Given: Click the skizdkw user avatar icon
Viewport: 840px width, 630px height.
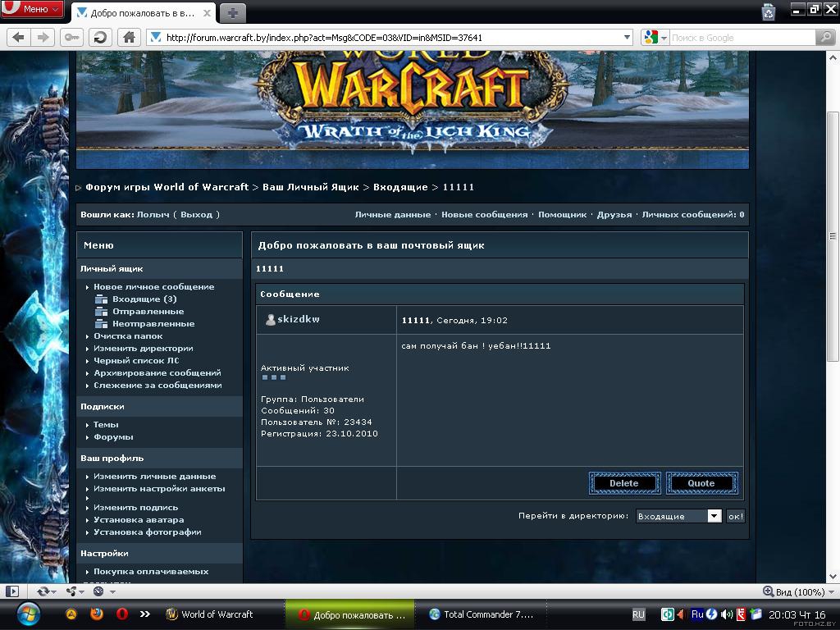Looking at the screenshot, I should (271, 319).
